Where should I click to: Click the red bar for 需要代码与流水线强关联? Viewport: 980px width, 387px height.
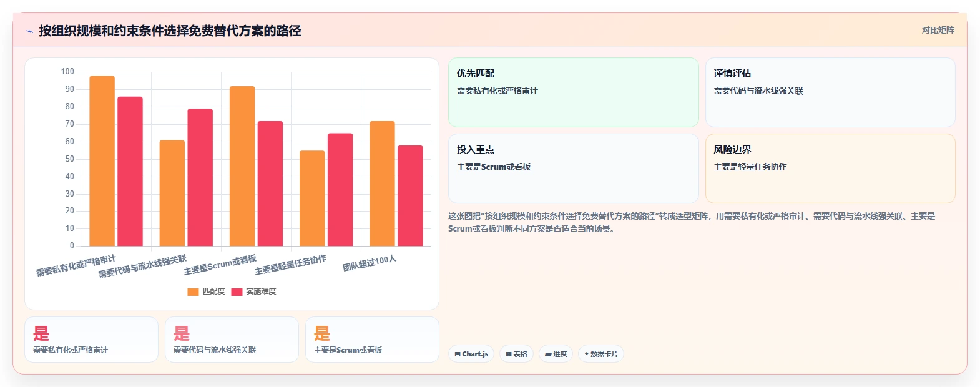[x=200, y=177]
